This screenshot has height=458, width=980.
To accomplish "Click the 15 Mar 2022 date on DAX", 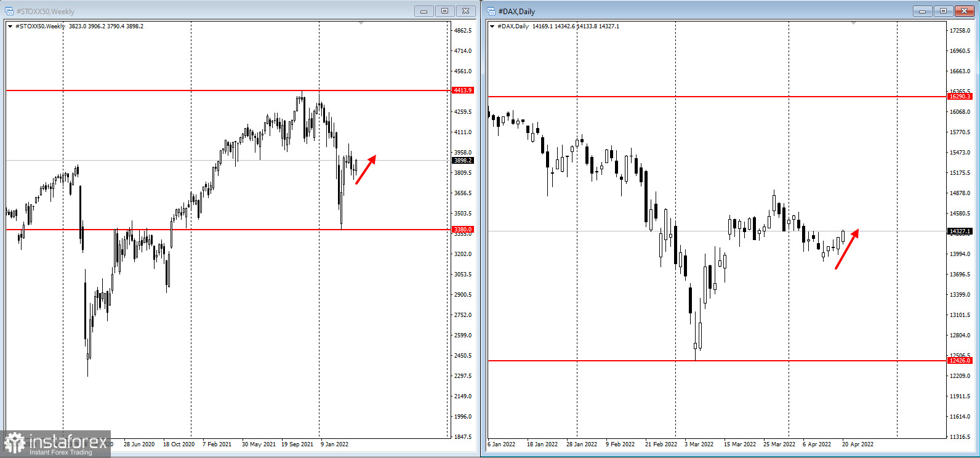I will pos(740,444).
